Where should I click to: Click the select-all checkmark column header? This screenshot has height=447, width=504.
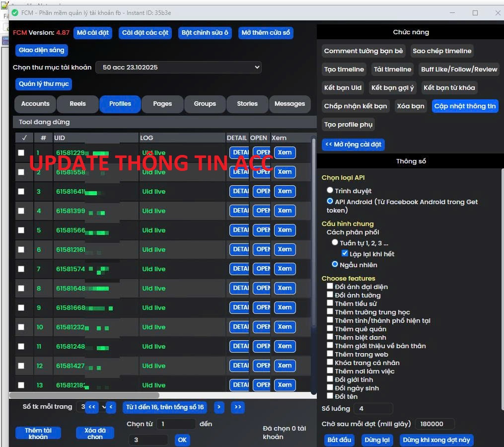(24, 138)
